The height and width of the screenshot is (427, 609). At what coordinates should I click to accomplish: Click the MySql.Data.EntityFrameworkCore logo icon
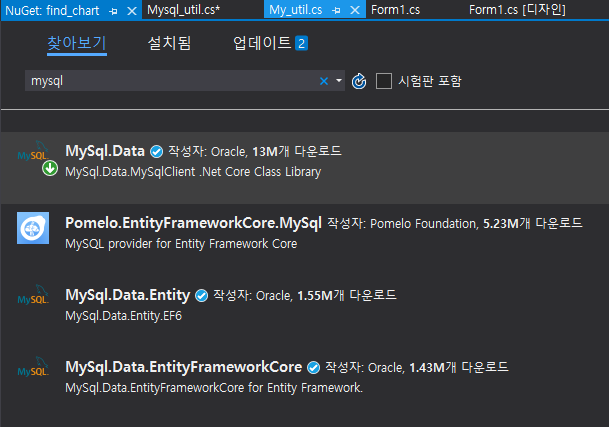pos(33,367)
